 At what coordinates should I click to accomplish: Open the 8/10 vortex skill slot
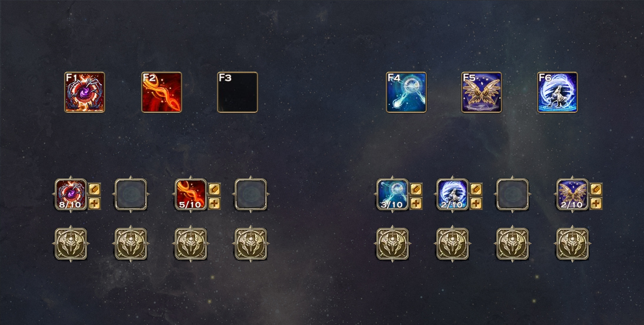(x=71, y=194)
